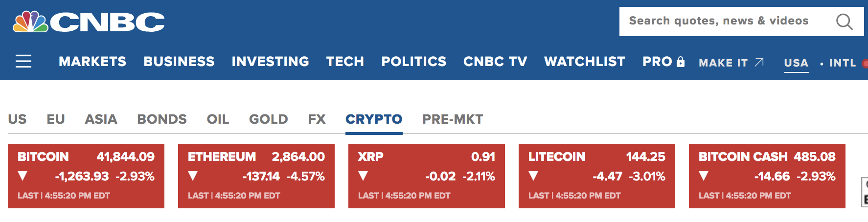The height and width of the screenshot is (222, 868).
Task: Click the CNBC peacock logo
Action: tap(31, 22)
